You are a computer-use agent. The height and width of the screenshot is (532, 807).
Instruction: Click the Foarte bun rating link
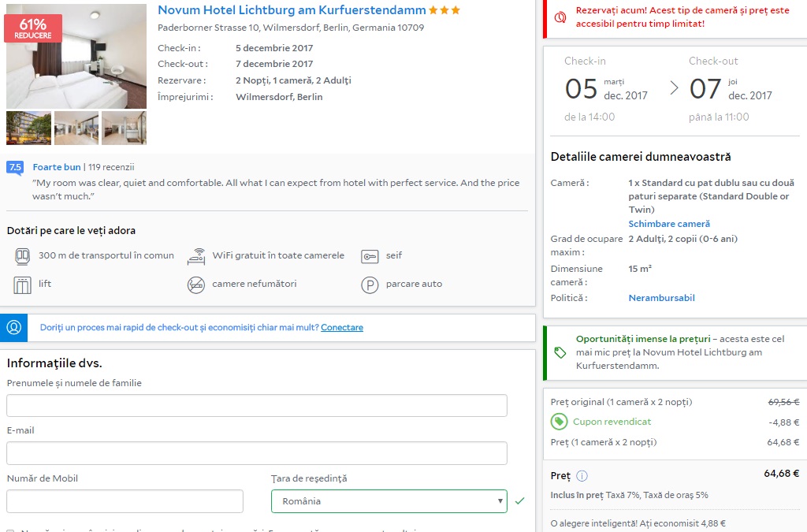coord(57,167)
